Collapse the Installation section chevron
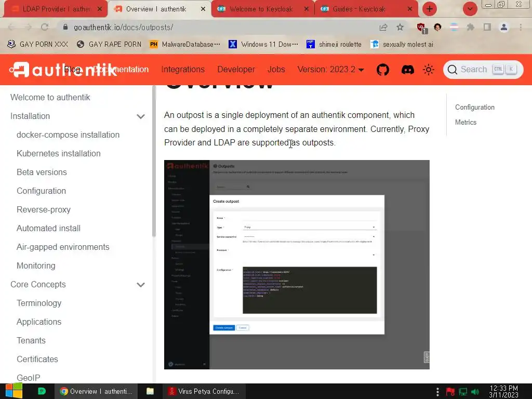This screenshot has width=532, height=399. coord(141,116)
